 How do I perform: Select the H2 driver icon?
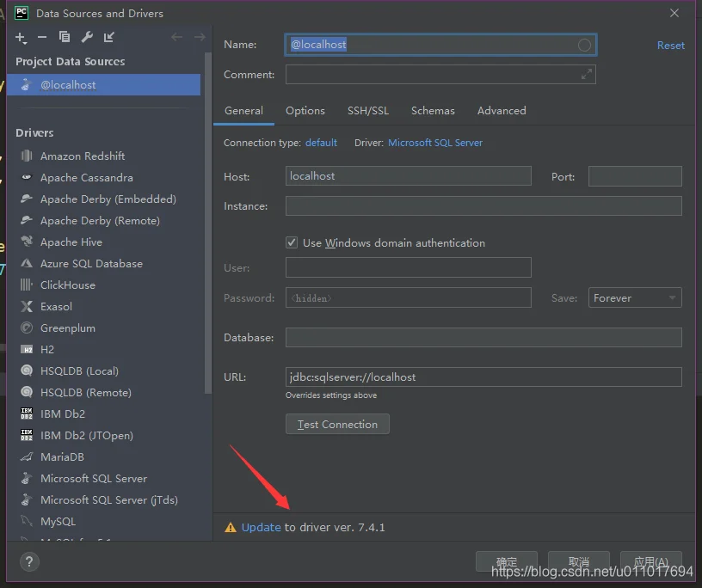27,350
